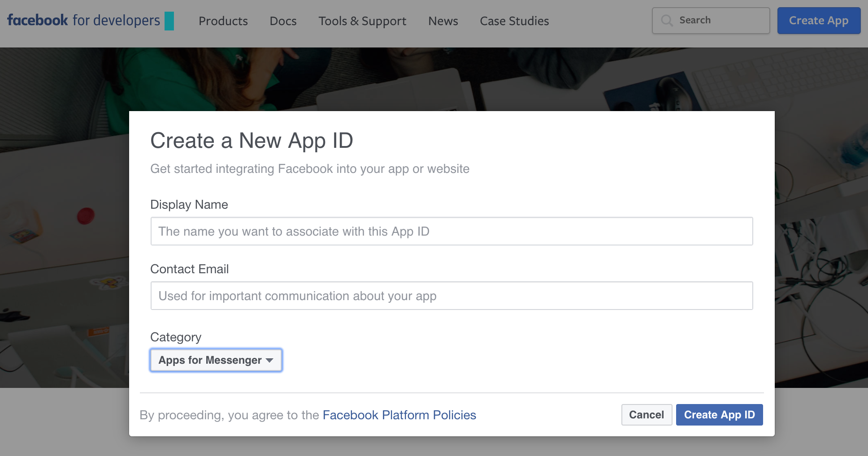Click the Contact Email label

(190, 269)
